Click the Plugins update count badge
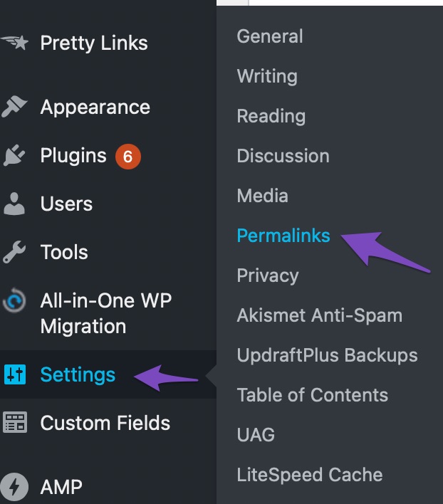Viewport: 443px width, 504px height. (128, 157)
